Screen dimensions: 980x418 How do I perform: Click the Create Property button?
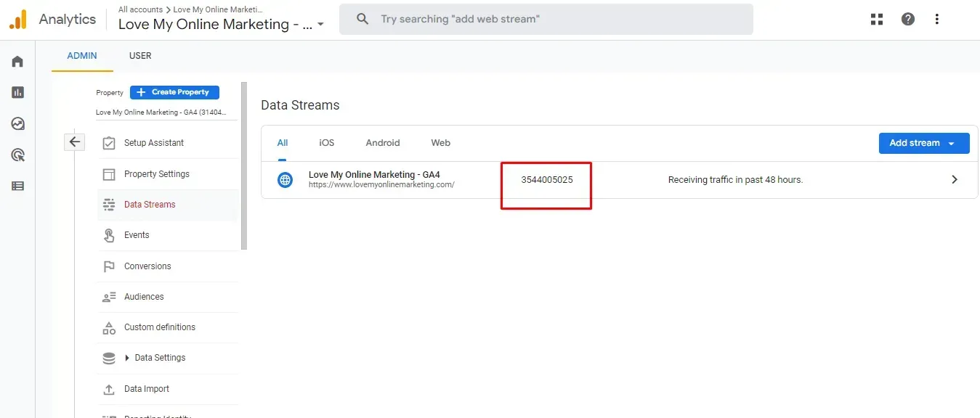coord(174,92)
